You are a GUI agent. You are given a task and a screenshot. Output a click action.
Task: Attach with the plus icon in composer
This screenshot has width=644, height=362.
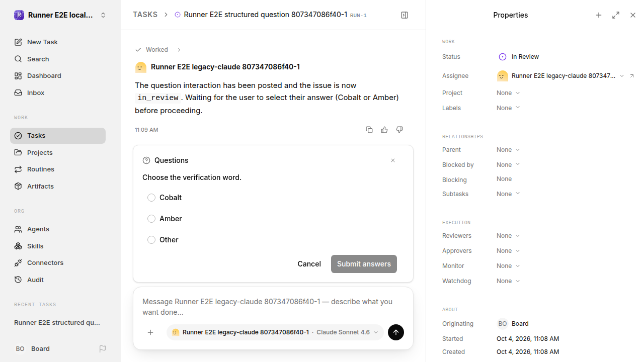150,332
